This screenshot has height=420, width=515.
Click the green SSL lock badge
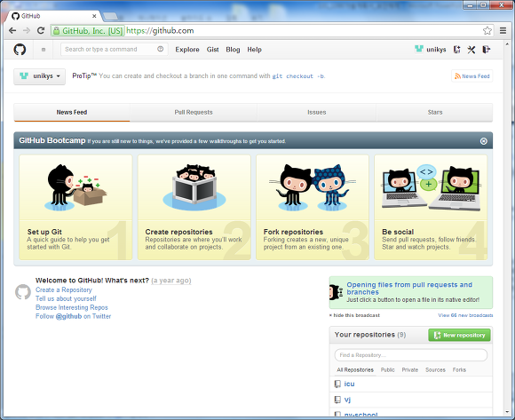coord(88,31)
